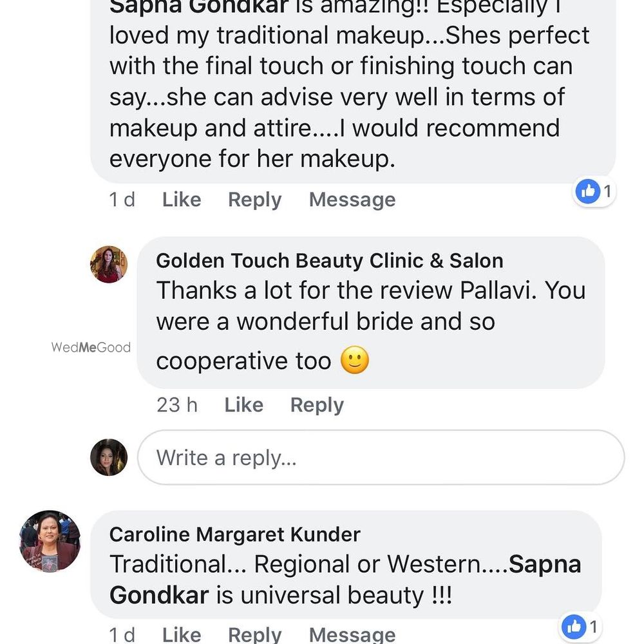Click the thumbs-up icon under Caroline's comment

tap(573, 626)
